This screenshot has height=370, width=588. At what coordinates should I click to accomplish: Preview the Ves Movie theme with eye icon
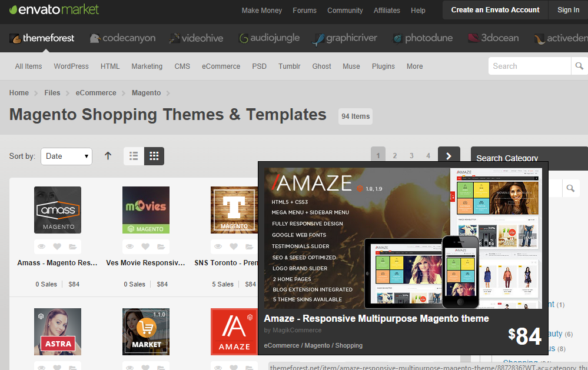[129, 246]
